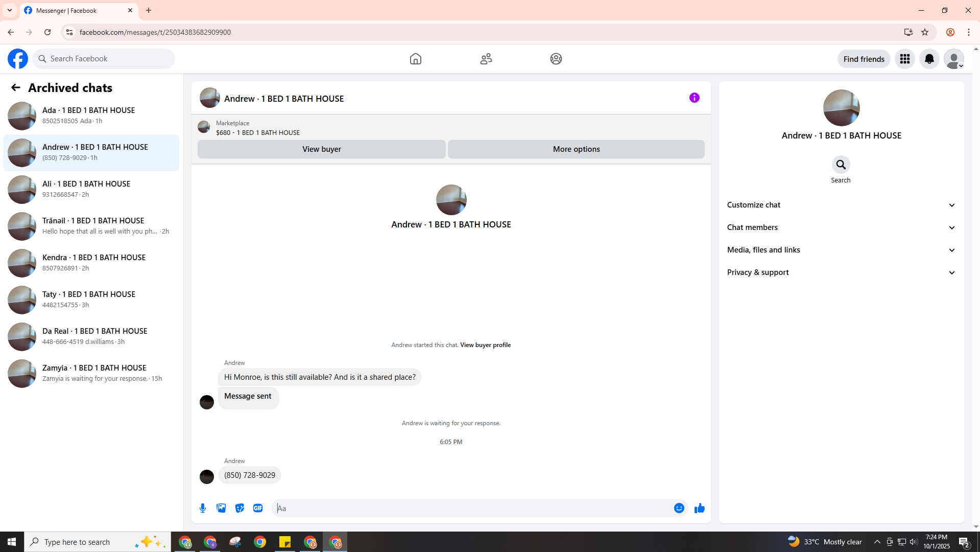The image size is (980, 552).
Task: Open the Sticky Notes taskbar icon
Action: [x=285, y=542]
